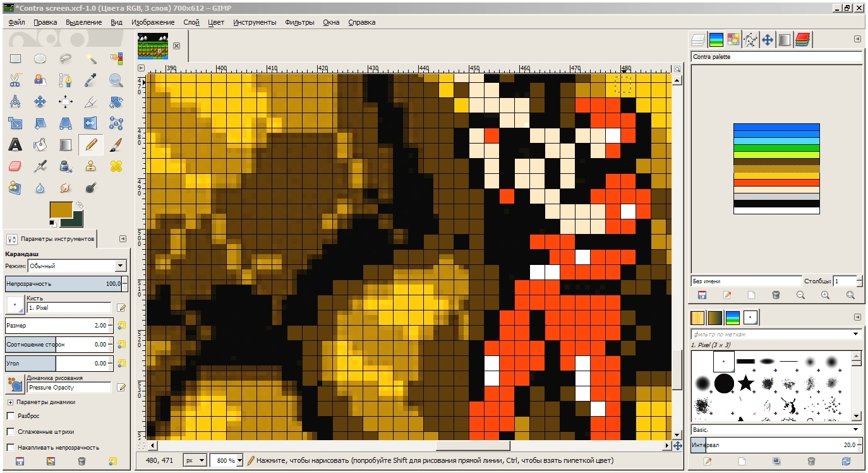The height and width of the screenshot is (473, 868).
Task: Select the Scissors Select tool
Action: [15, 80]
